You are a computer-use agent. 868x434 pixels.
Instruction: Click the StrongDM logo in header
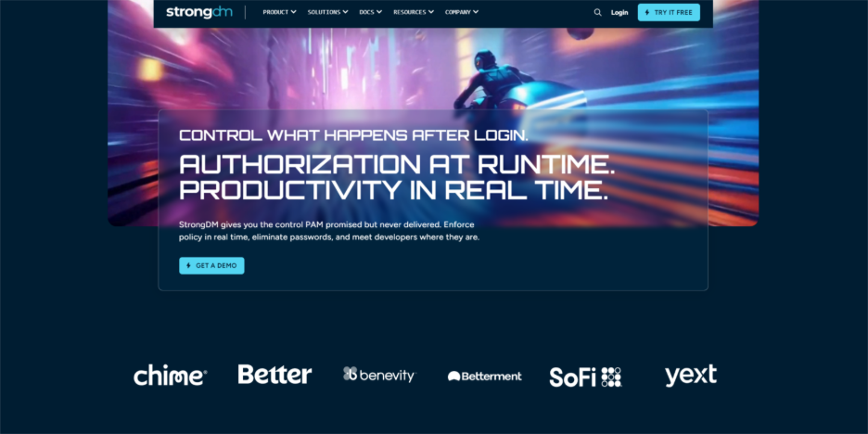(x=198, y=12)
